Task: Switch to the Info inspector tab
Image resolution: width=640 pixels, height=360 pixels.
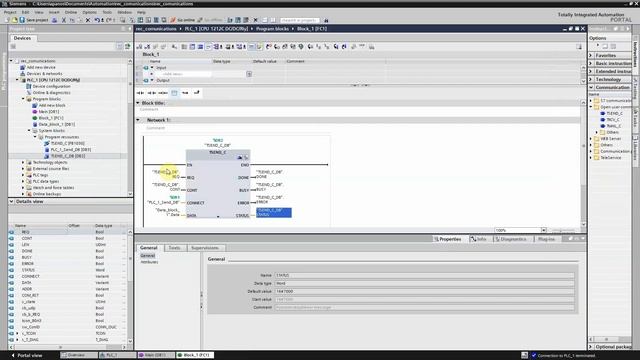Action: [478, 239]
